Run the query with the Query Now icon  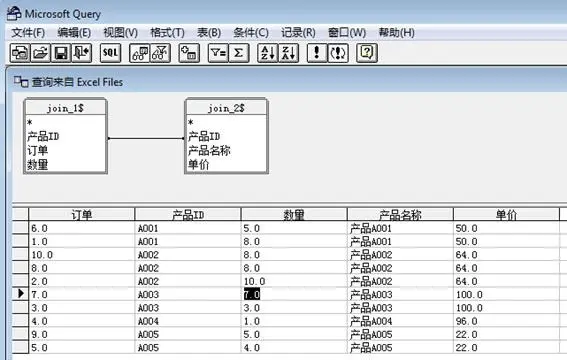[317, 53]
